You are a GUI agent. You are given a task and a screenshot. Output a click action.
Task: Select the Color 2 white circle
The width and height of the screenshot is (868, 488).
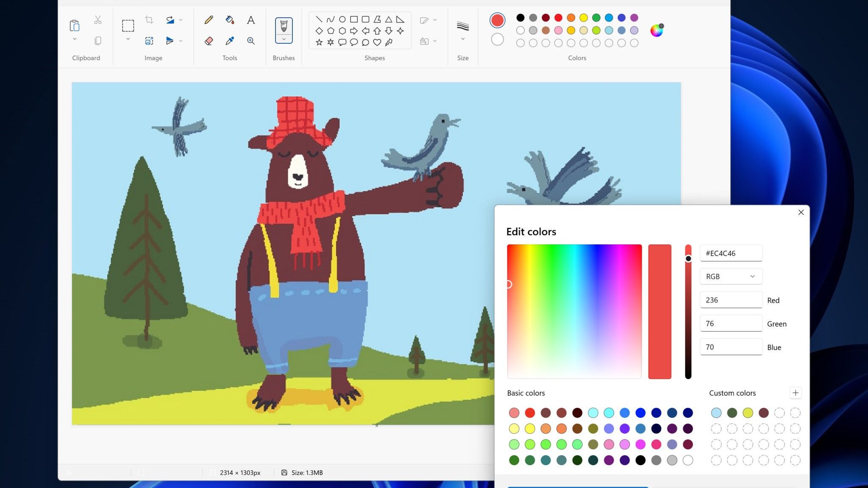497,39
